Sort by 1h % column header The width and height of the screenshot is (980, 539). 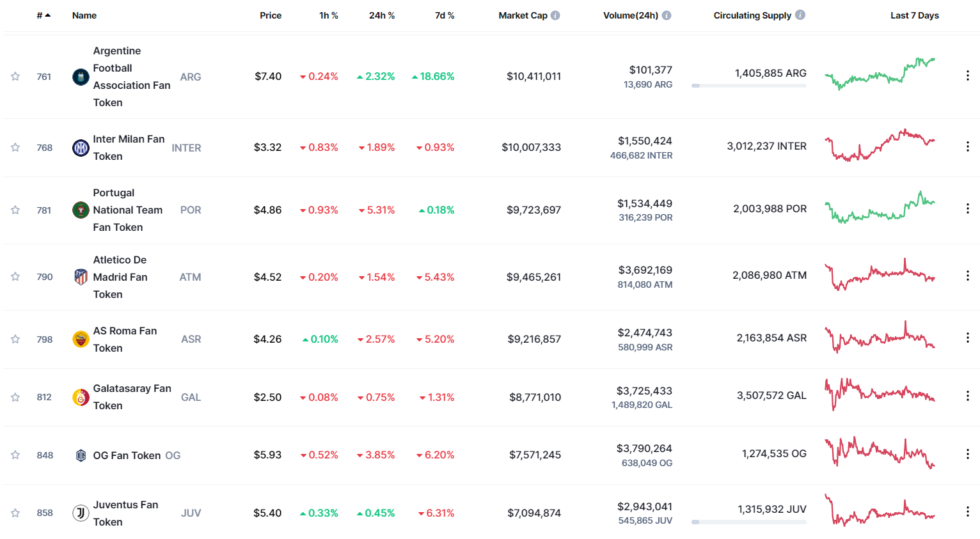[x=329, y=15]
